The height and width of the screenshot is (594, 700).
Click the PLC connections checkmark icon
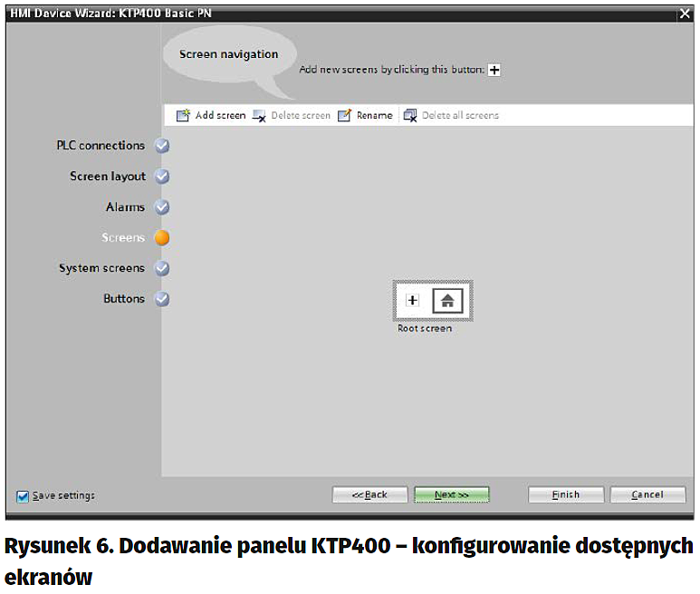click(162, 146)
